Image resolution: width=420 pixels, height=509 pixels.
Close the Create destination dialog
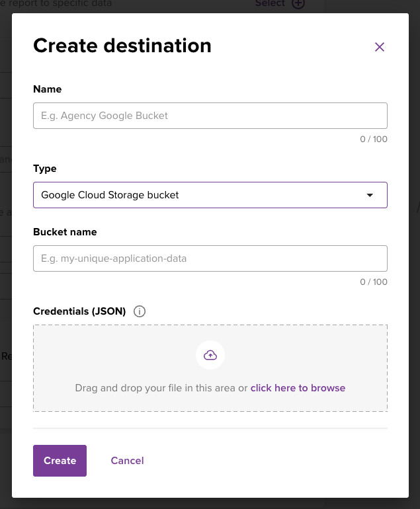[380, 47]
